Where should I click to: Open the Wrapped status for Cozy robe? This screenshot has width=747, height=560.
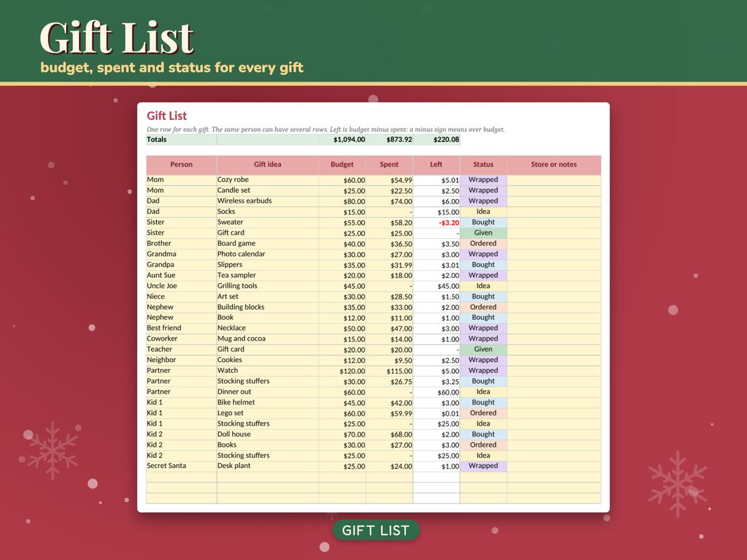(483, 180)
